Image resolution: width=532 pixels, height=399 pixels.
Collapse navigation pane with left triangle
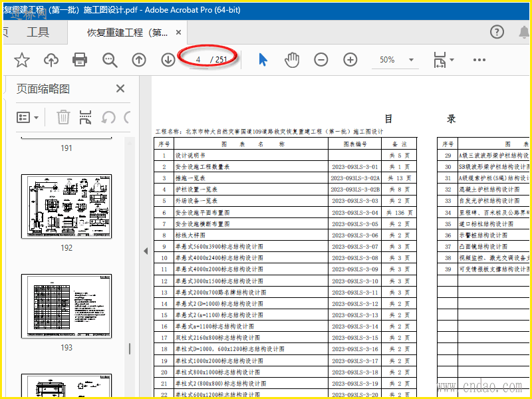tap(146, 251)
